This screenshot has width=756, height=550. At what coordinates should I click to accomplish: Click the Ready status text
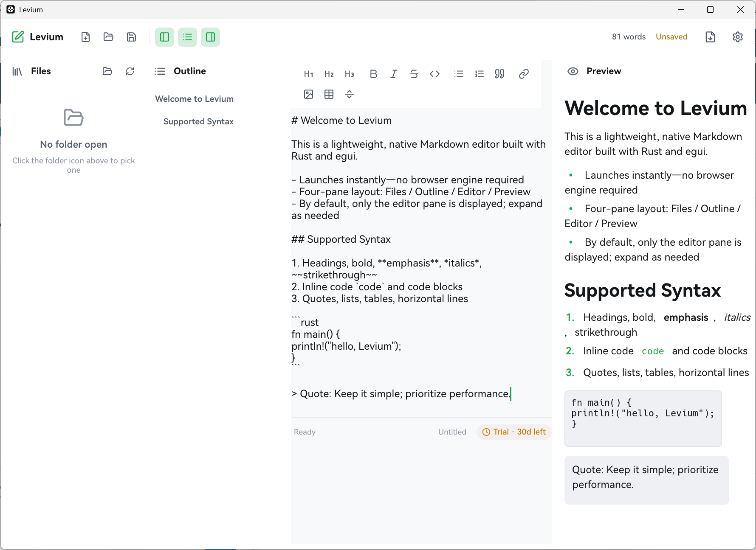click(x=305, y=432)
